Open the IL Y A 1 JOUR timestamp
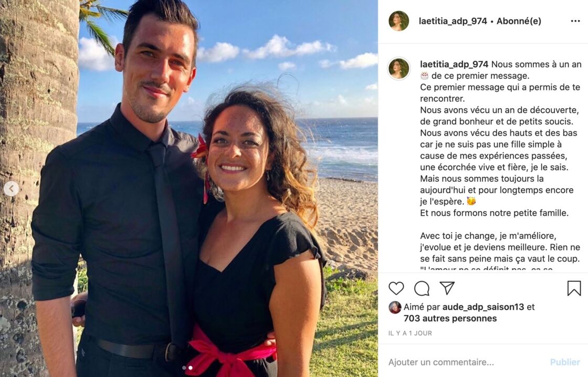588x377 pixels. point(410,333)
